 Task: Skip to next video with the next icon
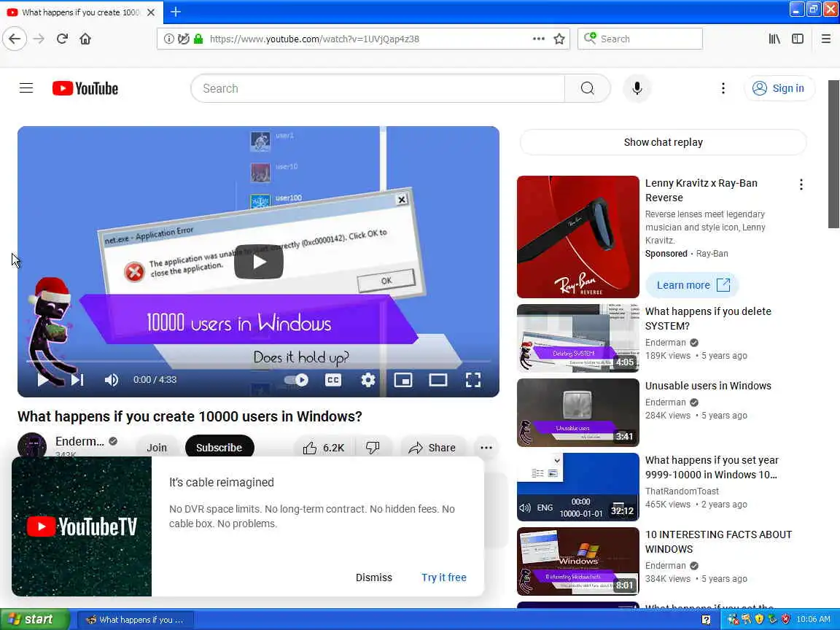77,380
